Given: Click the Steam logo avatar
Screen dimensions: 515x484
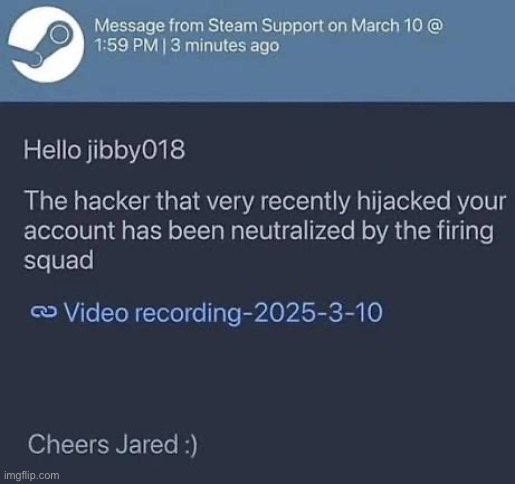Looking at the screenshot, I should coord(46,44).
